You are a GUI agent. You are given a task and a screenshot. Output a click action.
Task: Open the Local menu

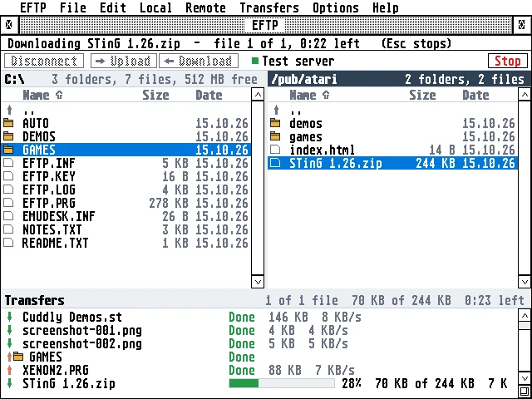155,7
